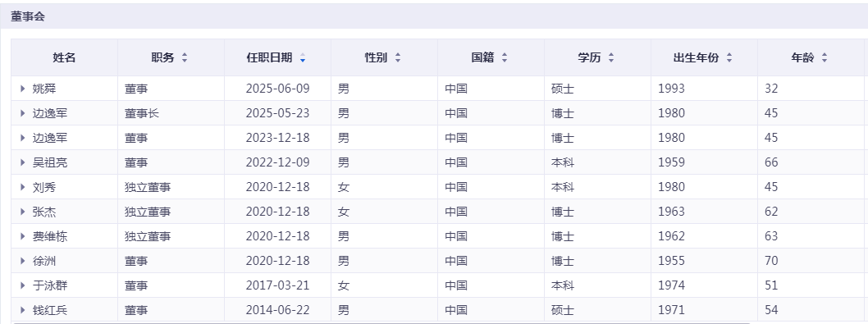868x324 pixels.
Task: Sort by 年龄 column arrows
Action: pos(825,57)
